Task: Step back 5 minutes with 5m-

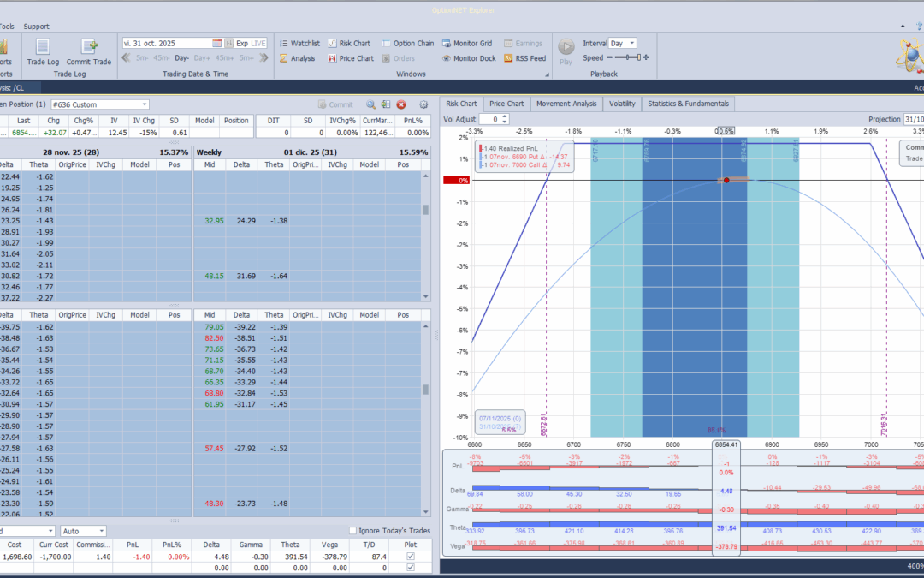Action: 142,58
